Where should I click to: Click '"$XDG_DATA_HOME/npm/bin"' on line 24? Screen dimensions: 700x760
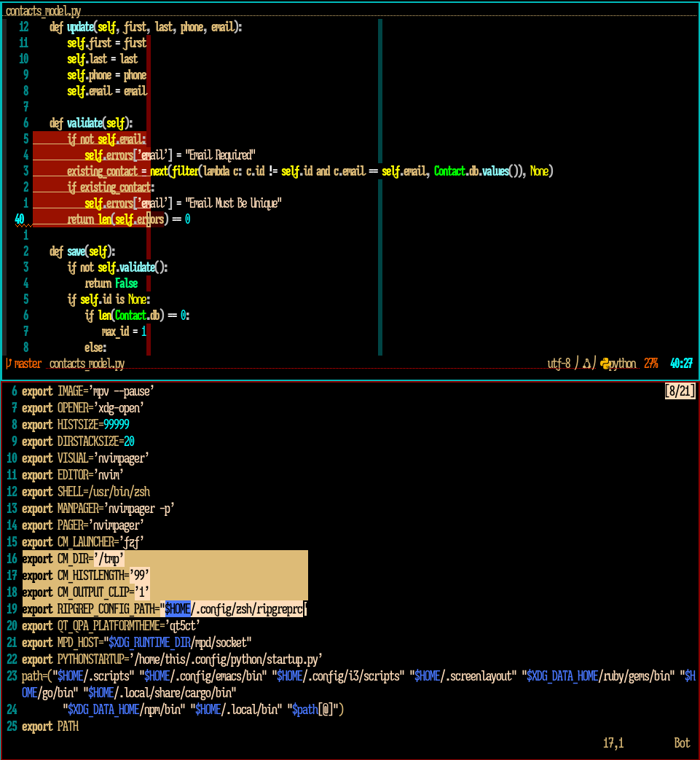(124, 710)
